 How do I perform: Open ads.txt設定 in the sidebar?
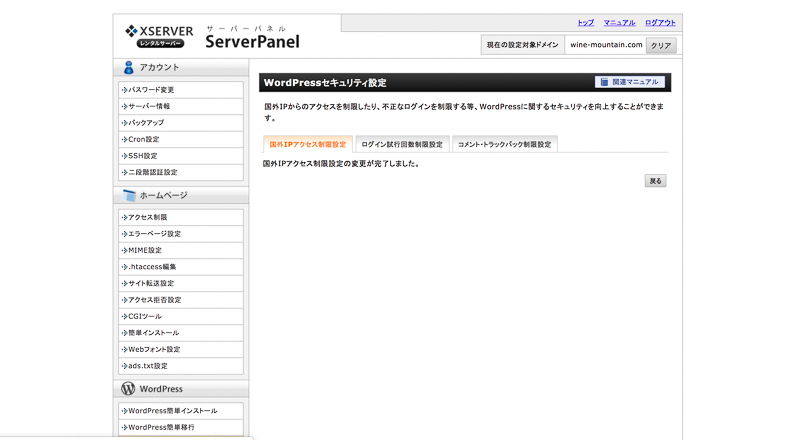pyautogui.click(x=181, y=366)
